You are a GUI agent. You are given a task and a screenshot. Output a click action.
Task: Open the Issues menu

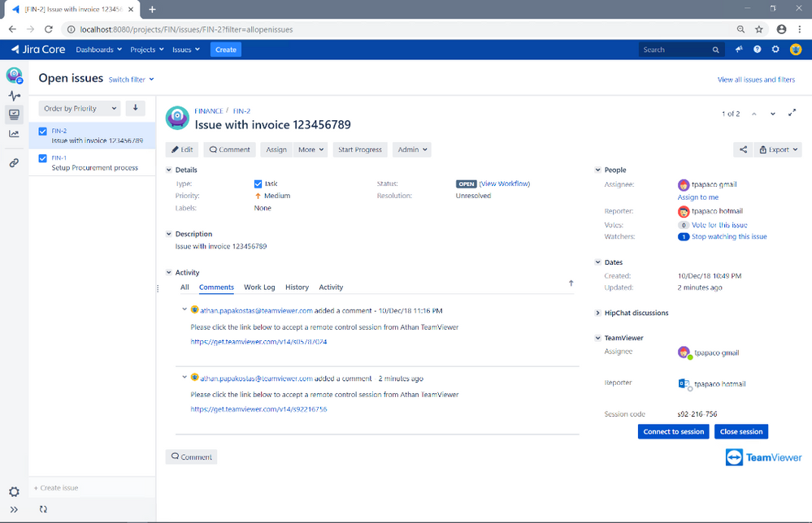click(186, 50)
